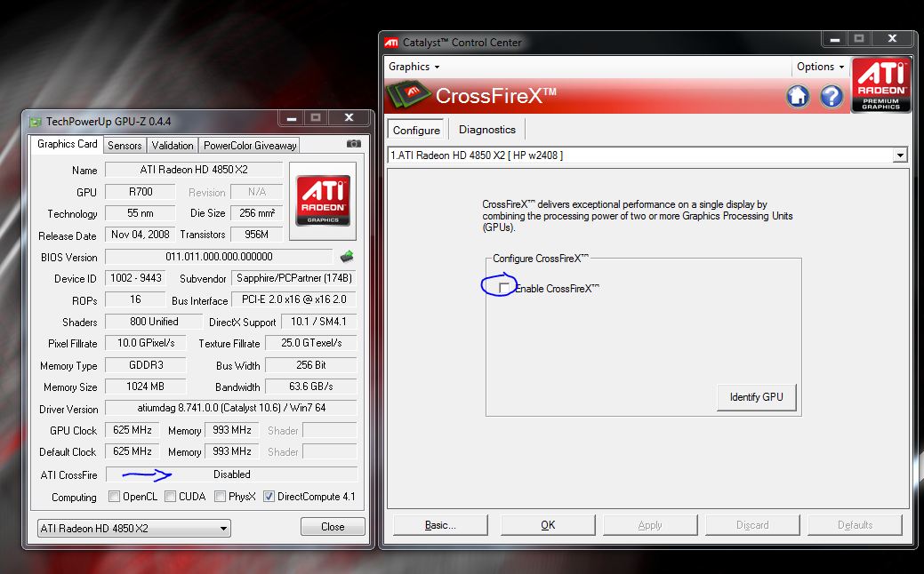Click the Bus Interface PCI-E 2.0 value
This screenshot has height=574, width=924.
pyautogui.click(x=294, y=299)
